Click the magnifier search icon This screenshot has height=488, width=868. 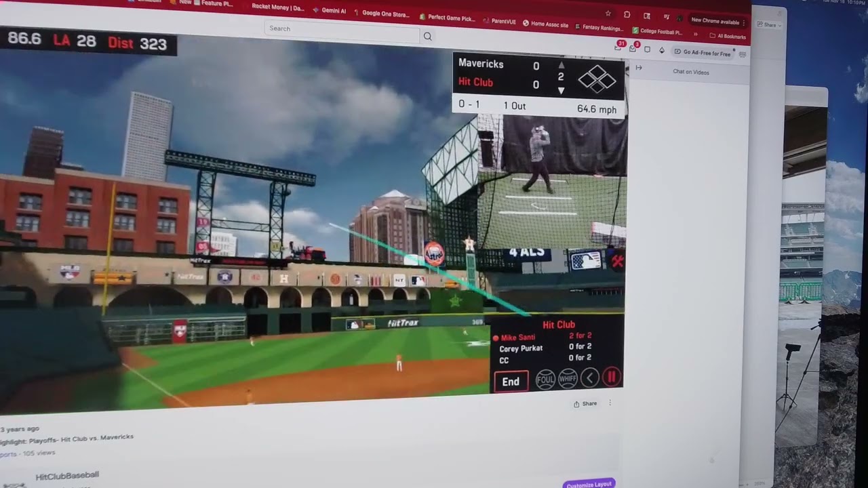tap(427, 37)
